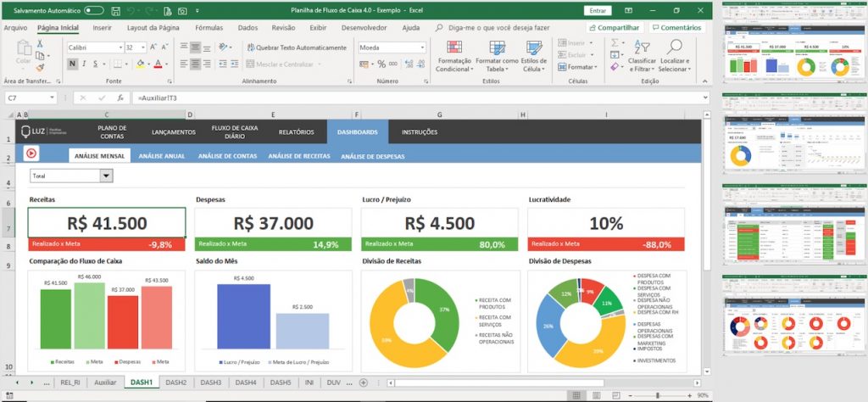Viewport: 868px width, 402px height.
Task: Click the decrease decimal places icon
Action: [419, 64]
